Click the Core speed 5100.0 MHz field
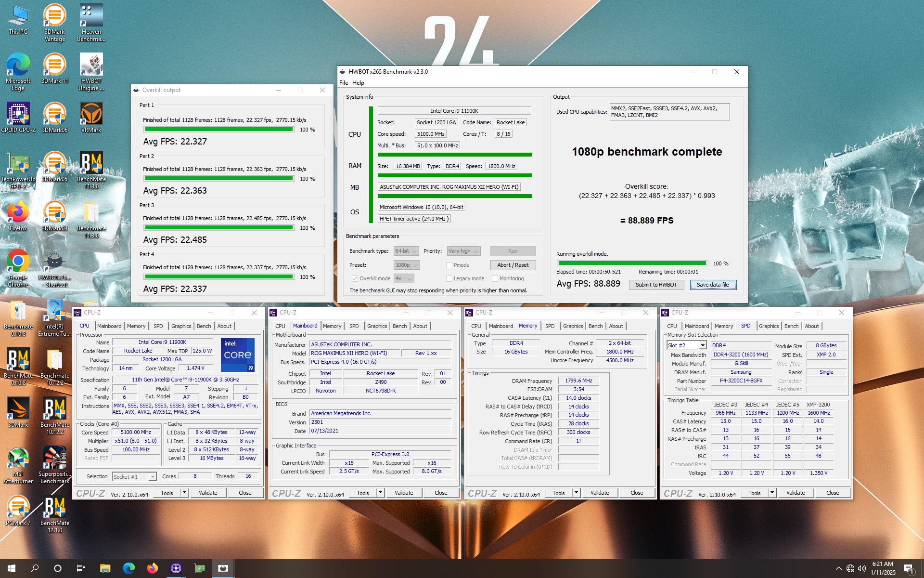The height and width of the screenshot is (578, 924). [430, 134]
